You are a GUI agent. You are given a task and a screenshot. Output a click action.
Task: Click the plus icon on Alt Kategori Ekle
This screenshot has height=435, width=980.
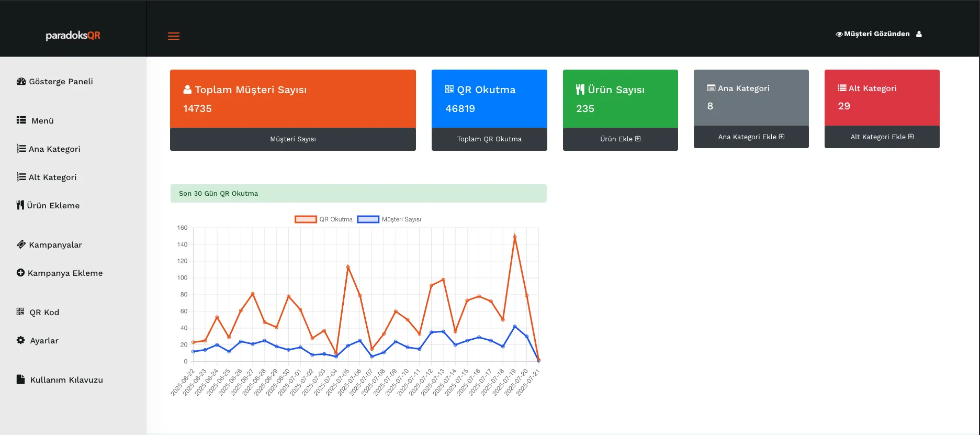pos(911,137)
